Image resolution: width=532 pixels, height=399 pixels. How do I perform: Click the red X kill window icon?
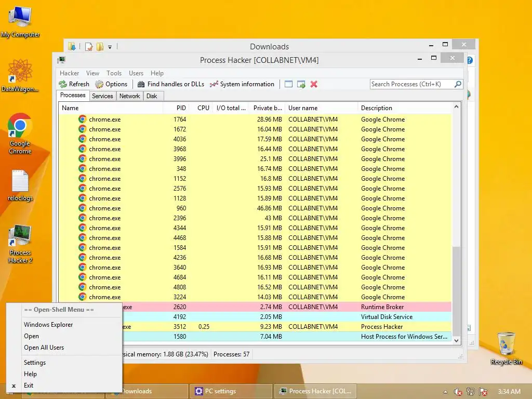(x=314, y=84)
